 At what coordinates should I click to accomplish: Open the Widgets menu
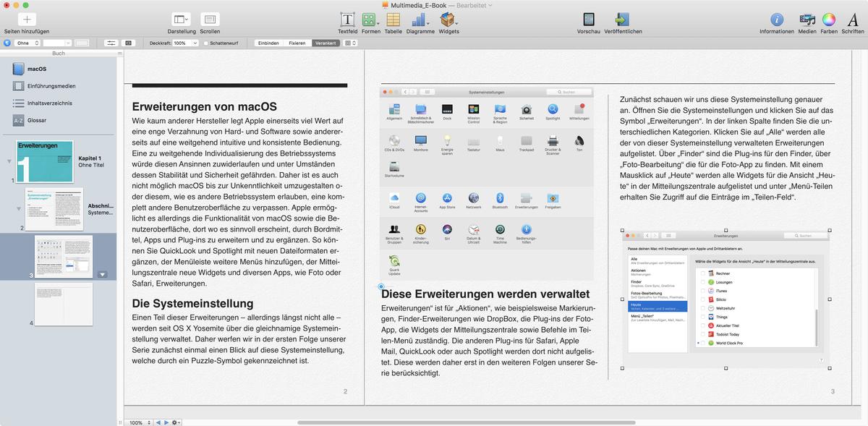click(448, 20)
